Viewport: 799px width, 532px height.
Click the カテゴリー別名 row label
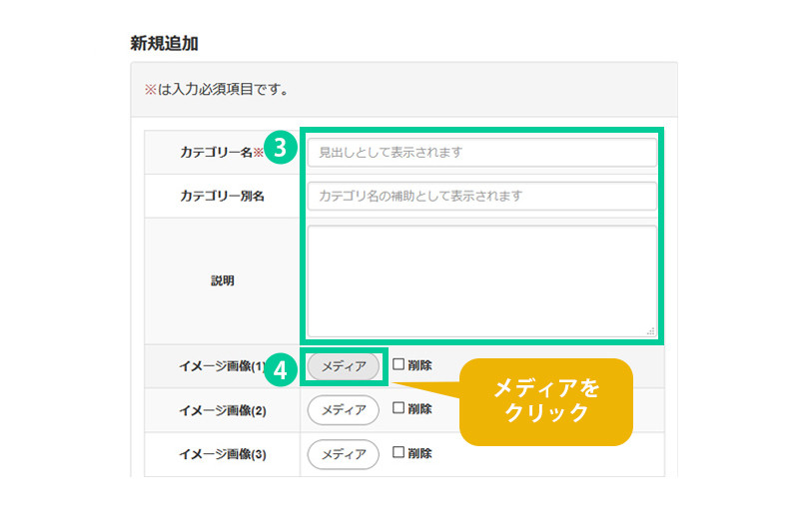click(222, 197)
